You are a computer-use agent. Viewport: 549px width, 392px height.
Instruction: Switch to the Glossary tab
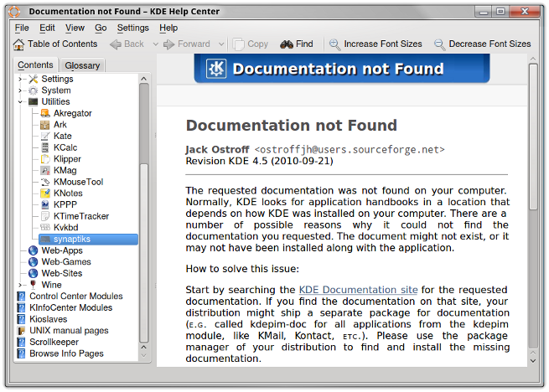[82, 65]
